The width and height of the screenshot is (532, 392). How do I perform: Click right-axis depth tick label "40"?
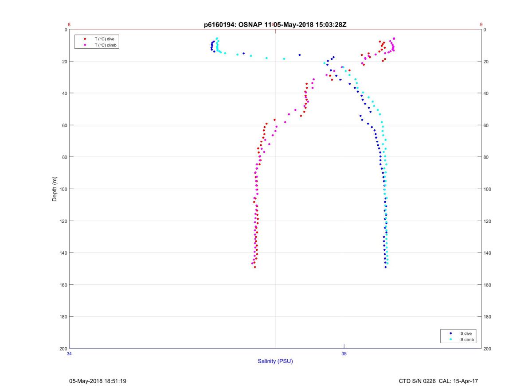click(486, 93)
